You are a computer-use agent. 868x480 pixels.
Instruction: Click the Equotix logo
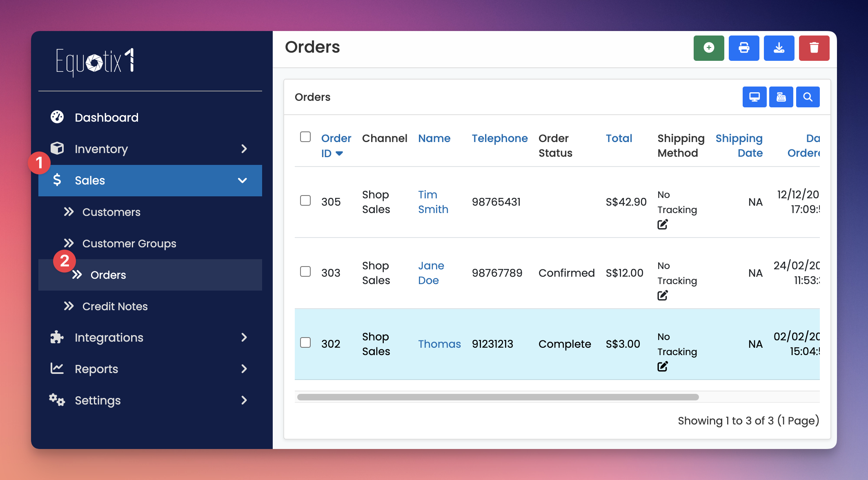pyautogui.click(x=95, y=62)
